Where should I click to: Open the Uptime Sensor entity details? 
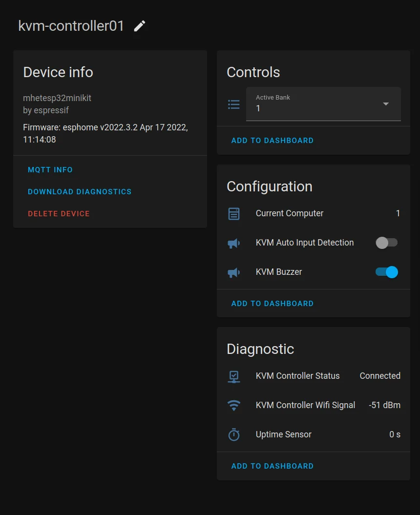coord(284,434)
